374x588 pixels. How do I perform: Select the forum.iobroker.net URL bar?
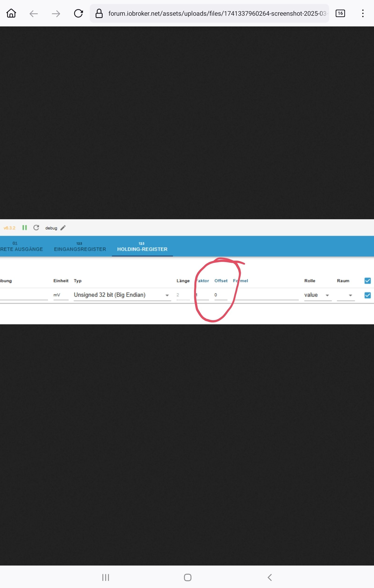click(x=209, y=13)
